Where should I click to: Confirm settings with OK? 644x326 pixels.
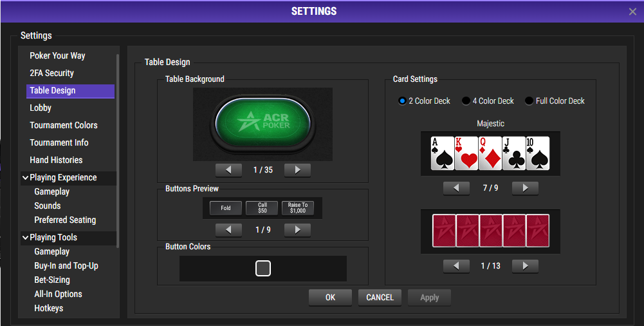pyautogui.click(x=330, y=298)
